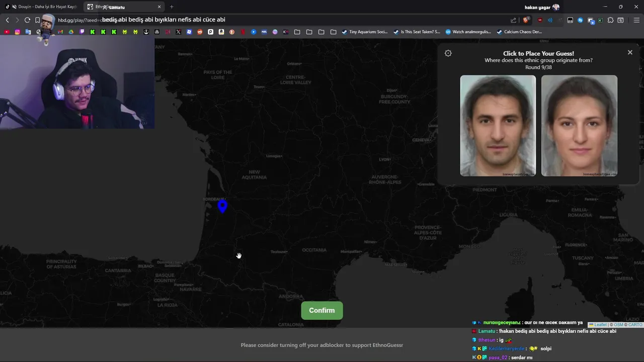Place guess on PIEDMONT label

pos(485,190)
